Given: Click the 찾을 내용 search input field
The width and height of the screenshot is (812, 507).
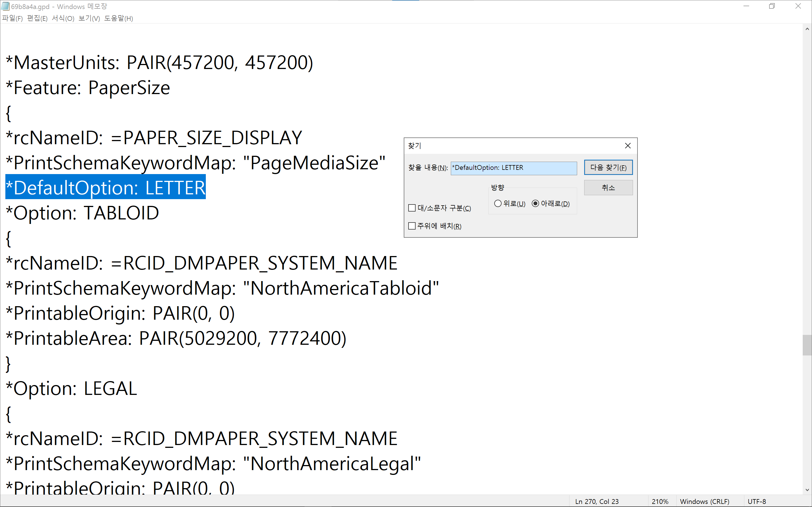Looking at the screenshot, I should 513,168.
